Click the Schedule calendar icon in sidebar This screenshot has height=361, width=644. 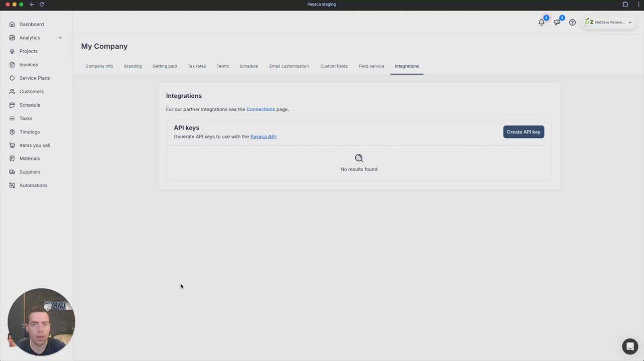(x=12, y=105)
